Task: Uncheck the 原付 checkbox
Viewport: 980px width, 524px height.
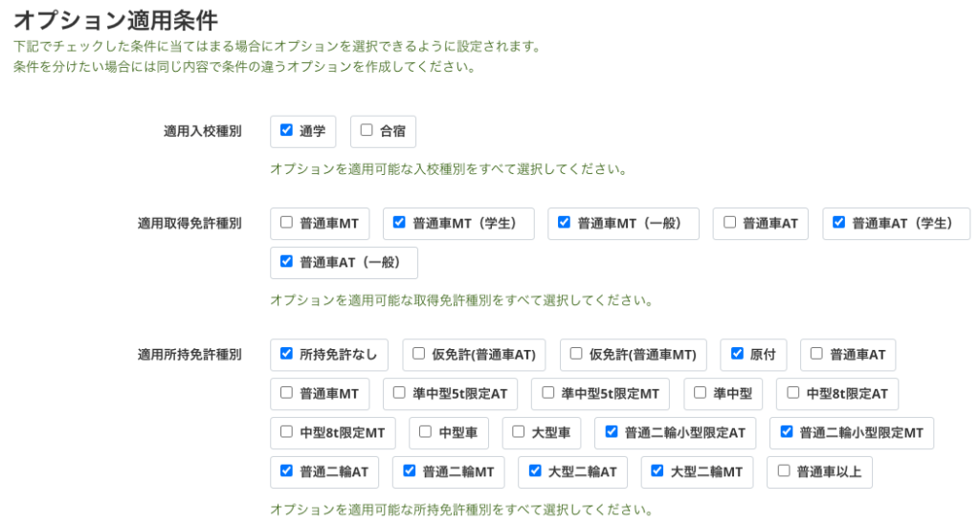Action: coord(736,354)
